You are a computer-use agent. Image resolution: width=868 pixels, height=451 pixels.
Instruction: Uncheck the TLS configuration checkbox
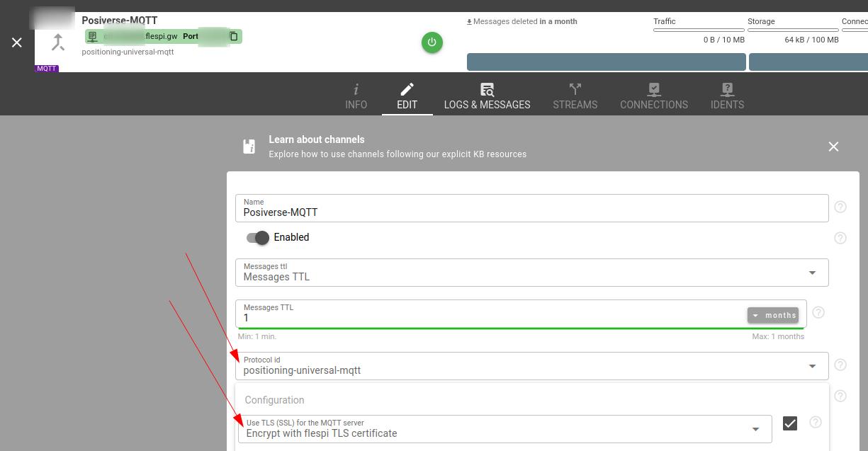click(790, 423)
